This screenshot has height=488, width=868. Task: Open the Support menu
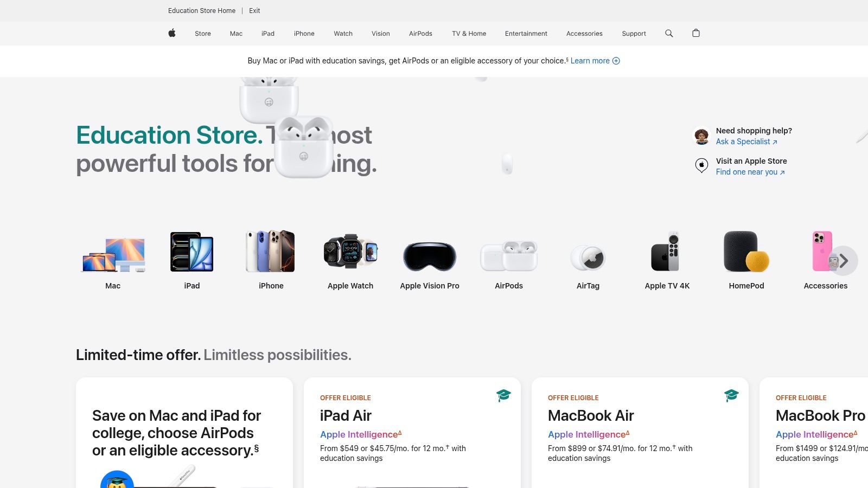click(x=634, y=34)
